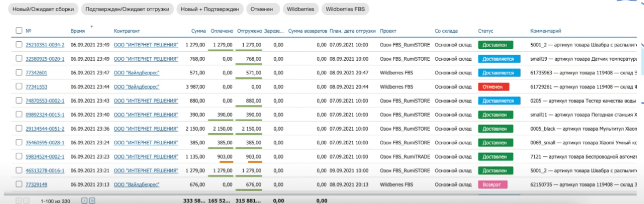The image size is (644, 204).
Task: Sort by the Отгружено column header
Action: 250,31
